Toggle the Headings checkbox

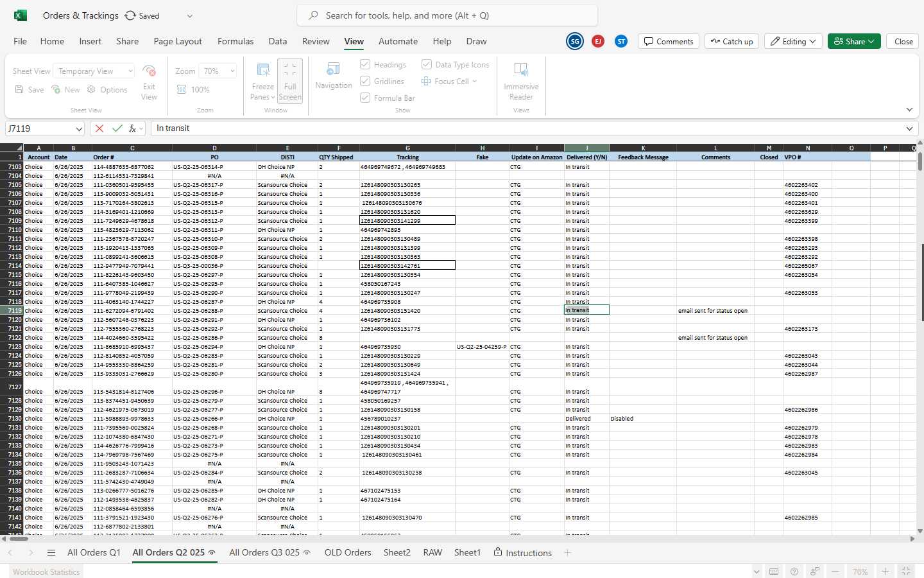coord(365,64)
